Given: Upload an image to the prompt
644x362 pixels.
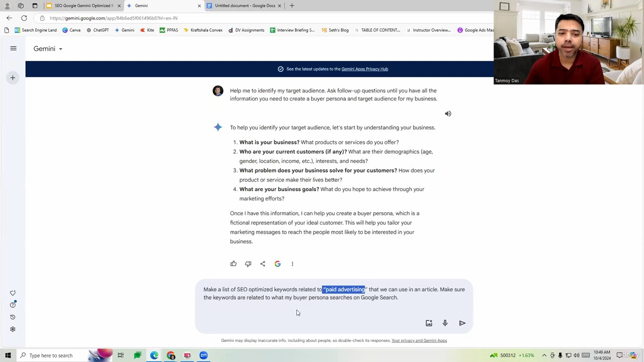Looking at the screenshot, I should click(429, 323).
